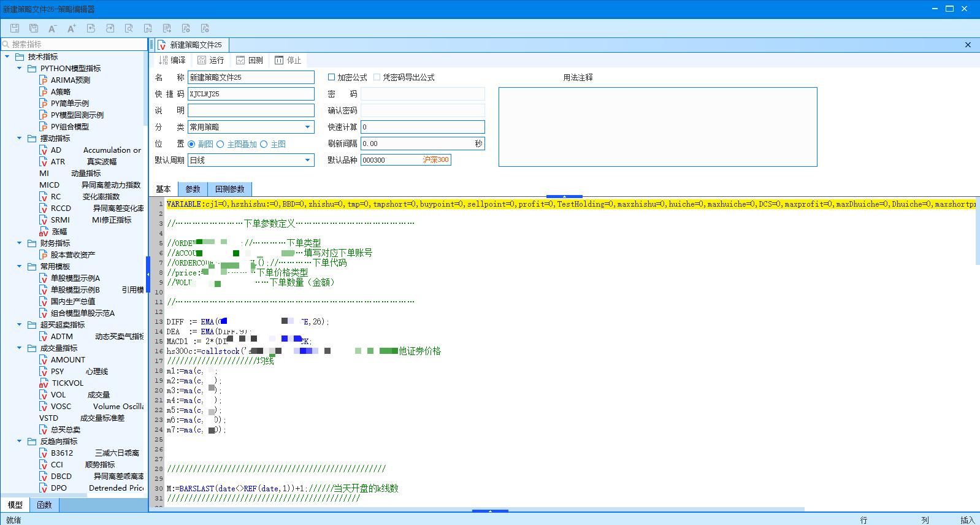Click the Save icon in the toolbar
Viewport: 980px width, 525px height.
[x=15, y=28]
